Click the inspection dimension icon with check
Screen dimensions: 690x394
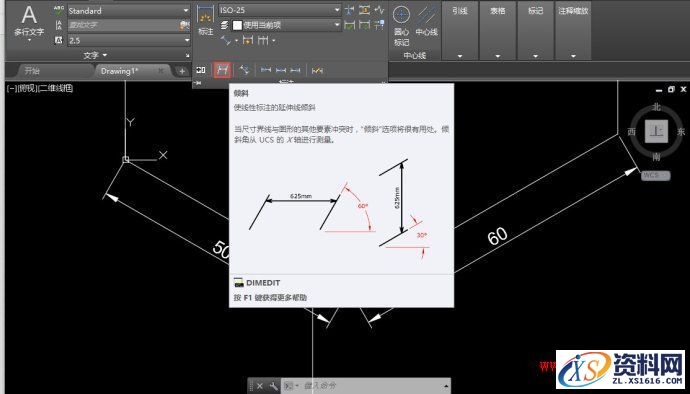pyautogui.click(x=350, y=25)
